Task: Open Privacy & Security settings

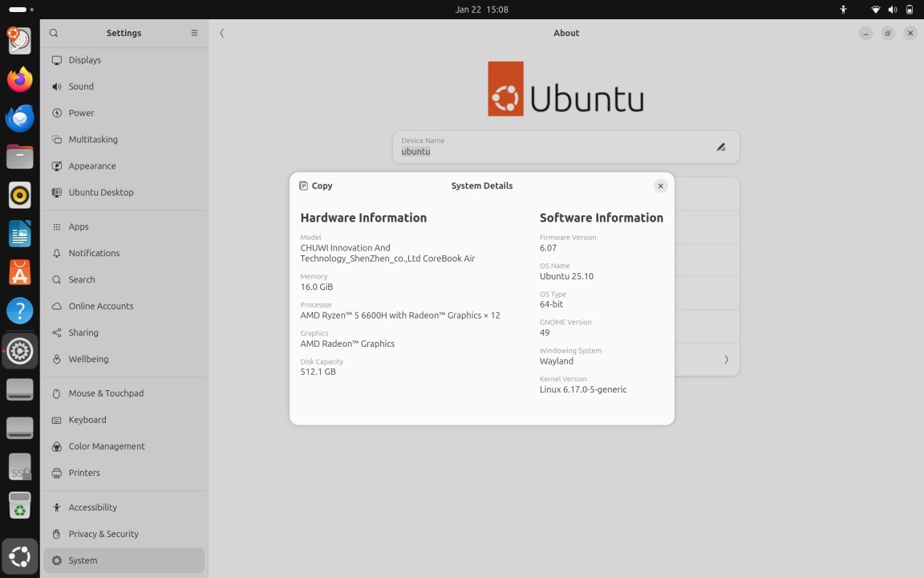Action: (x=102, y=534)
